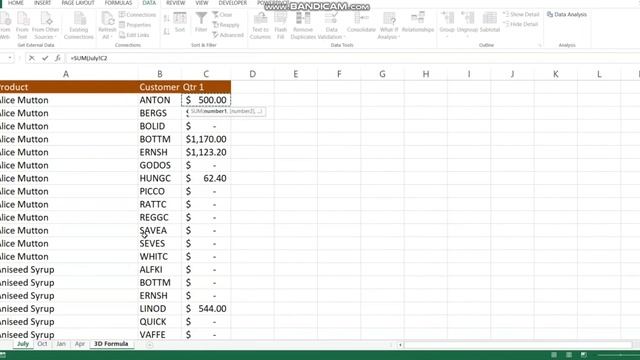Switch to the HOME ribbon tab
640x360 pixels.
click(x=16, y=3)
